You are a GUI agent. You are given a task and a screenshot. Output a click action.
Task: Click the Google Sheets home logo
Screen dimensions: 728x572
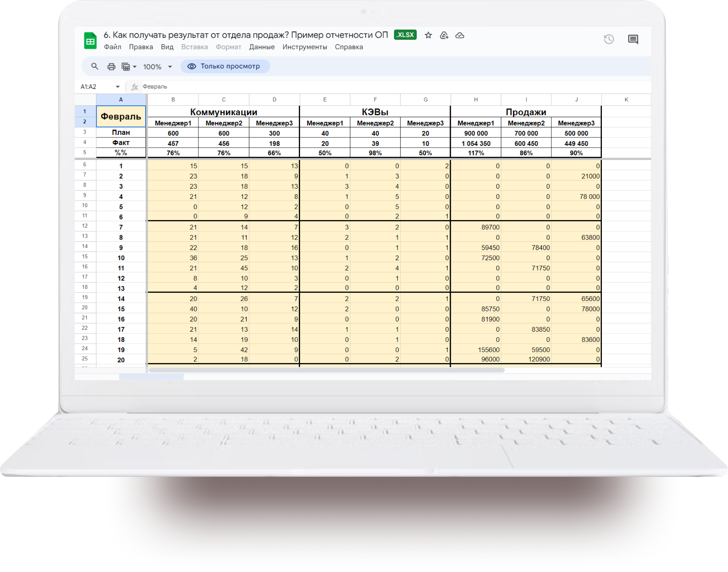point(90,41)
